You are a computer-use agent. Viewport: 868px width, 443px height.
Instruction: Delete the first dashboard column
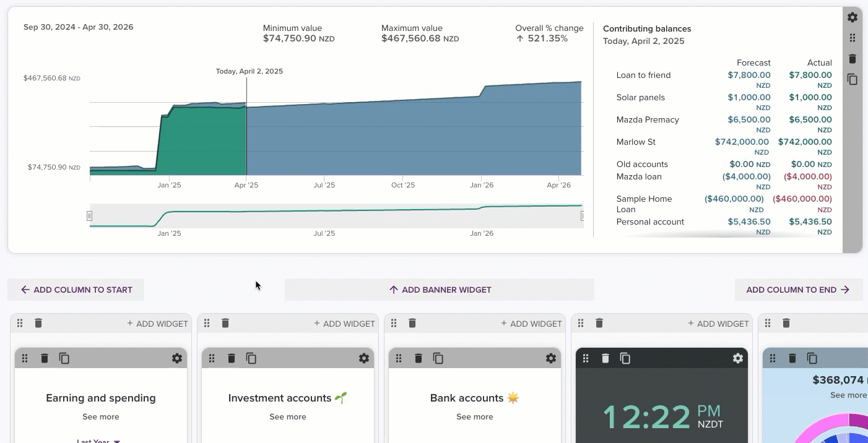pyautogui.click(x=38, y=323)
